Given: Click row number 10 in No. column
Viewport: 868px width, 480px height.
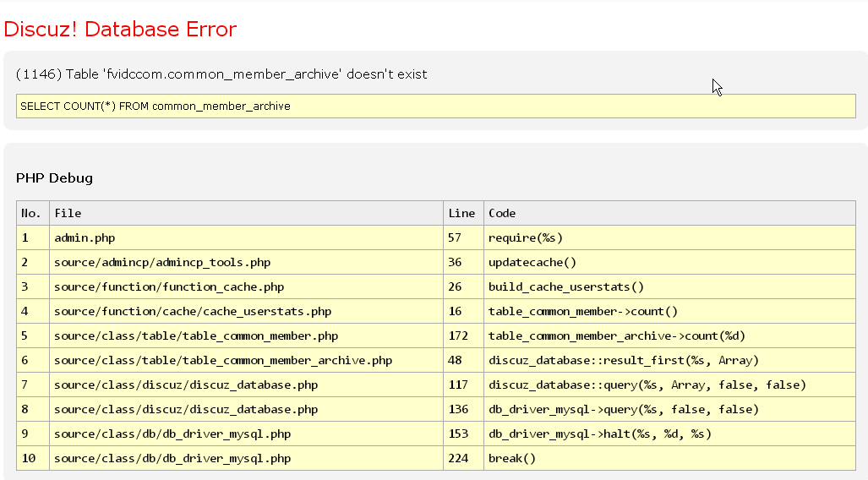Looking at the screenshot, I should 28,458.
